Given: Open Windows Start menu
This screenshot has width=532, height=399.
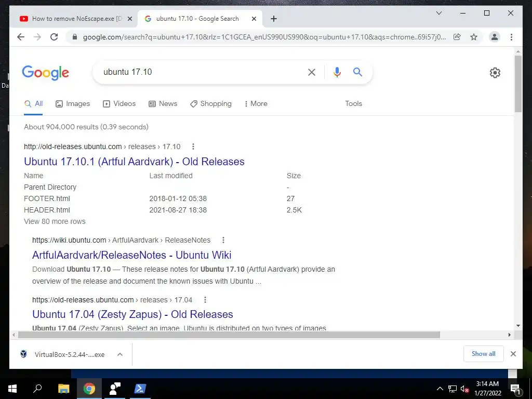Looking at the screenshot, I should [12, 389].
